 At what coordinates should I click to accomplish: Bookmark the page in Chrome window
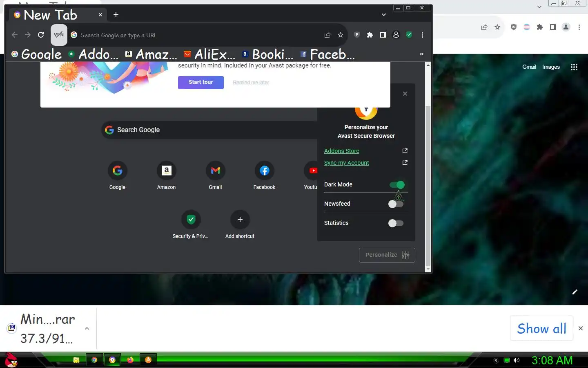point(497,27)
